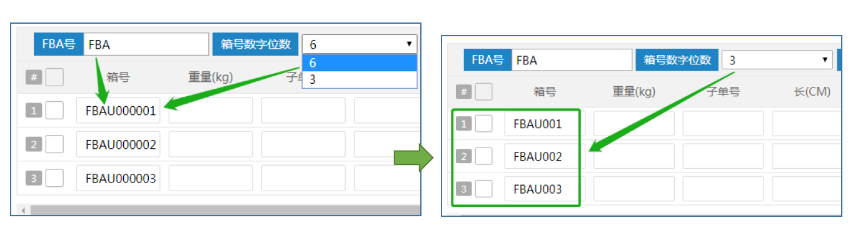Image resolution: width=868 pixels, height=250 pixels.
Task: Click the FBA号 input field in left panel
Action: [x=146, y=44]
